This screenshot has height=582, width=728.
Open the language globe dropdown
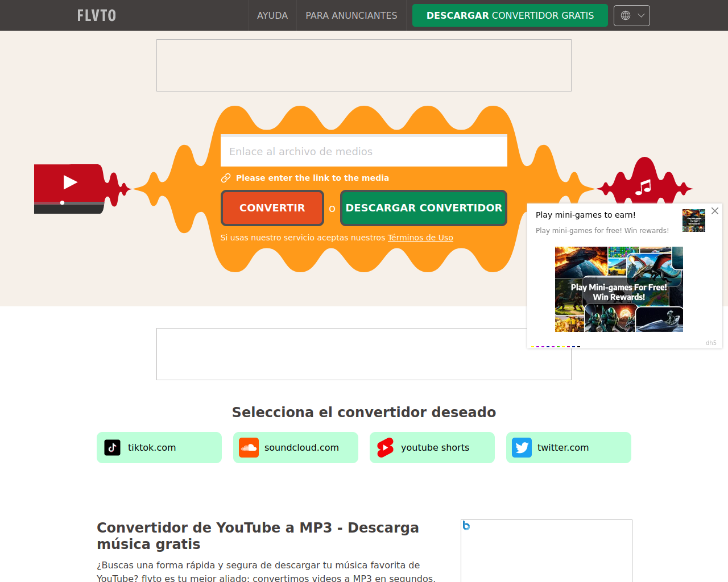(x=632, y=15)
